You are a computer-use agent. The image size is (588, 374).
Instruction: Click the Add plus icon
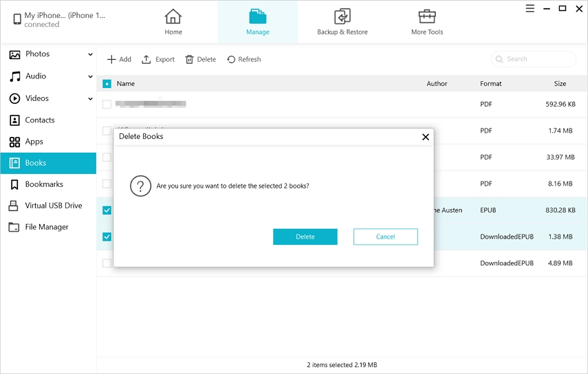(x=111, y=60)
